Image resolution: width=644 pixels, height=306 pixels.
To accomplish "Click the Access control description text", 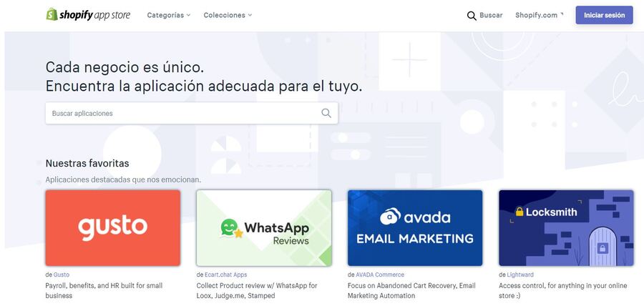I will [562, 290].
